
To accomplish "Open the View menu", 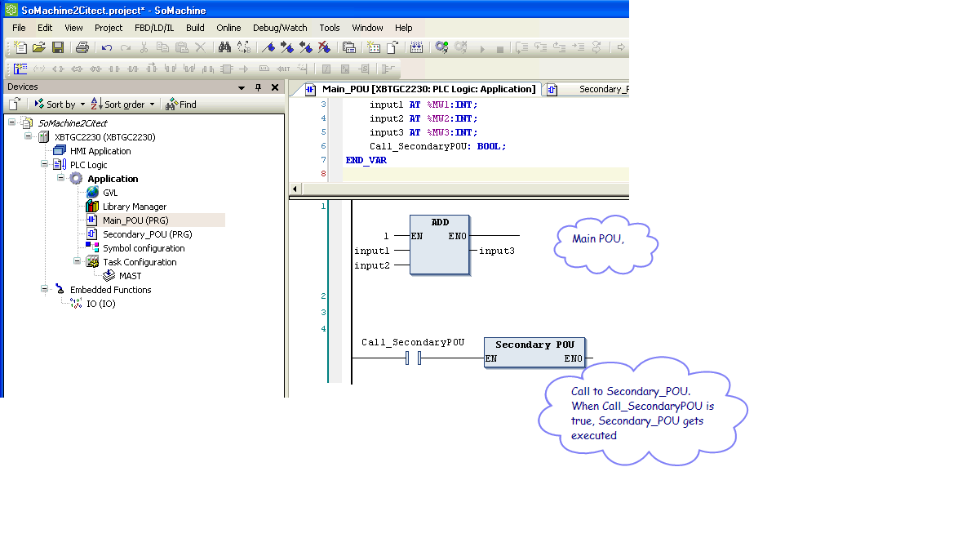I will pos(73,28).
